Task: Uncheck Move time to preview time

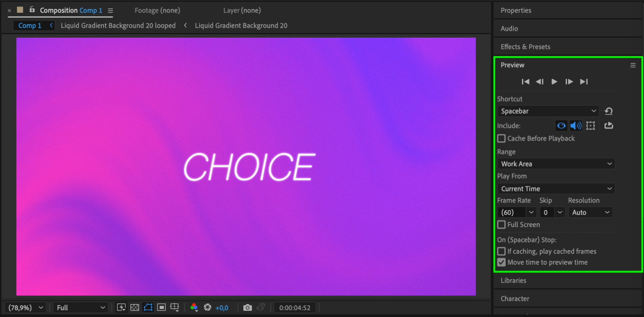Action: point(501,262)
